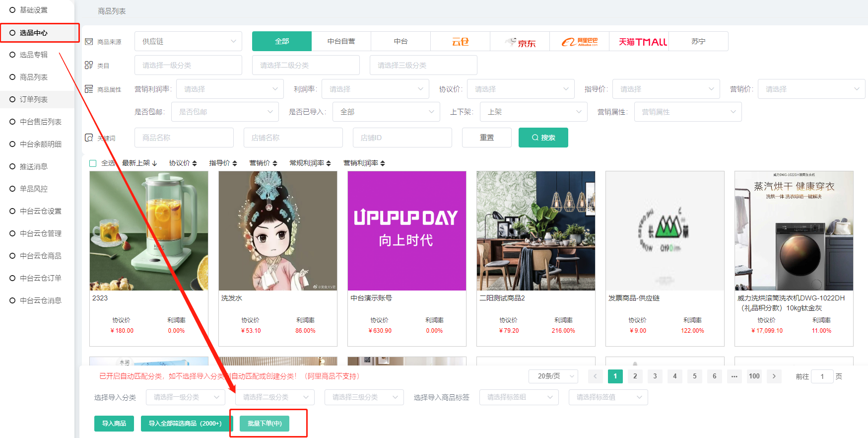Focus the 店铺名称 input field
The width and height of the screenshot is (868, 438).
293,138
